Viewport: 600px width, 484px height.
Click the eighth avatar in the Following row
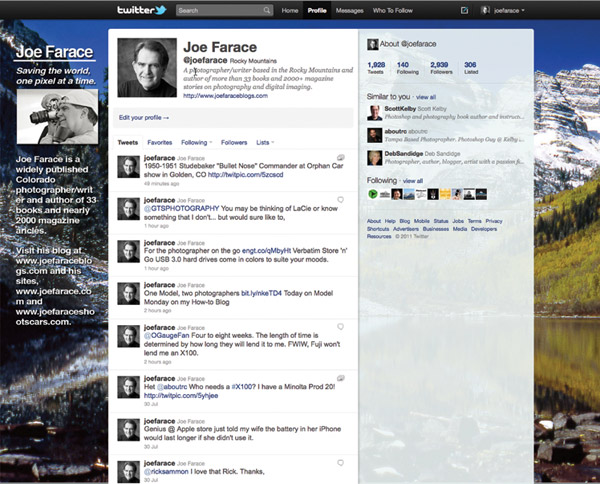457,194
